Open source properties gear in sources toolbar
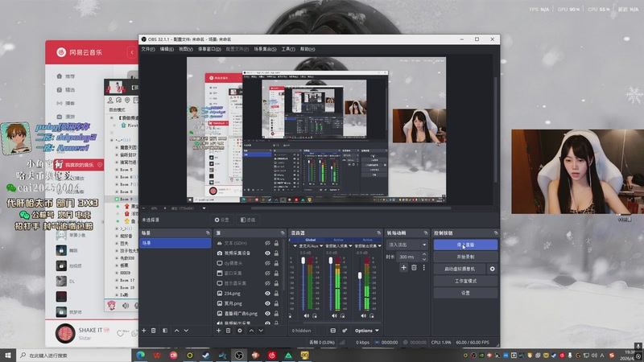644x362 pixels. [x=239, y=331]
